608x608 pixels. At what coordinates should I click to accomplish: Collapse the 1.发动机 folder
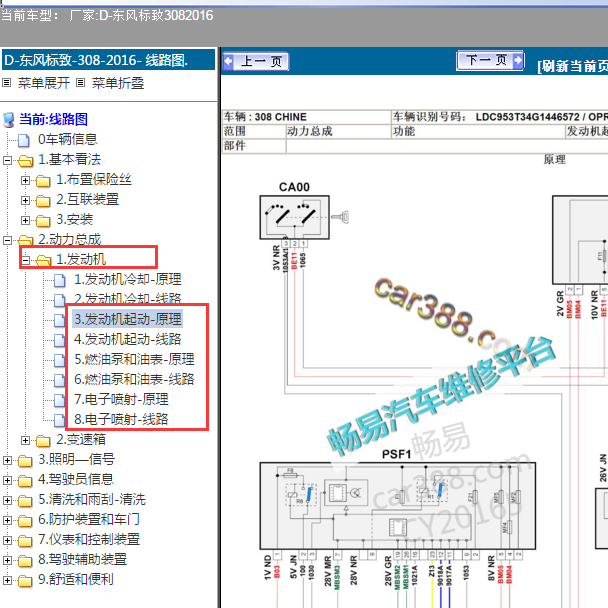pyautogui.click(x=26, y=260)
